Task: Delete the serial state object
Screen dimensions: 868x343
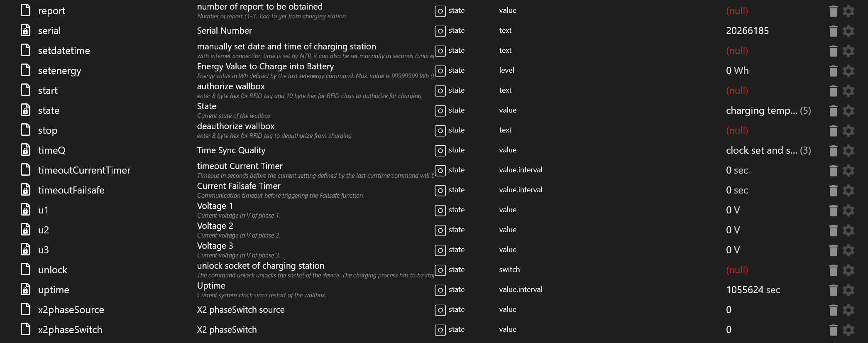Action: coord(833,31)
